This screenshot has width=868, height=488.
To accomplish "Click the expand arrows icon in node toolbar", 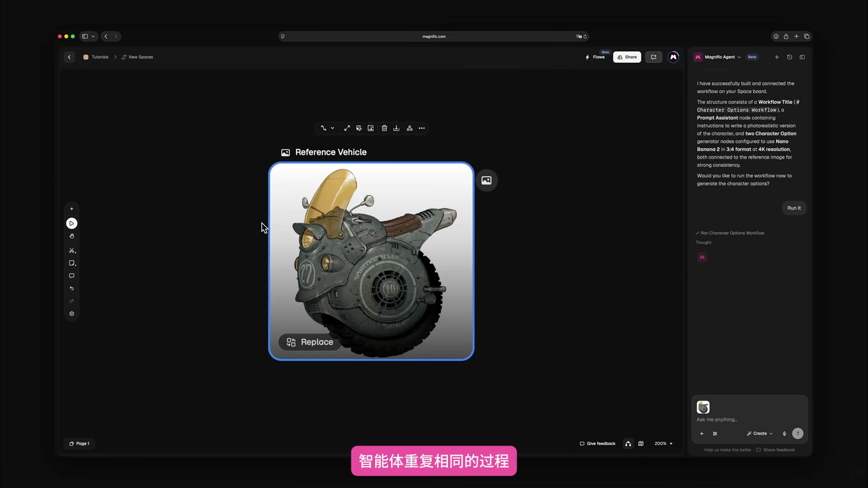I will (347, 128).
